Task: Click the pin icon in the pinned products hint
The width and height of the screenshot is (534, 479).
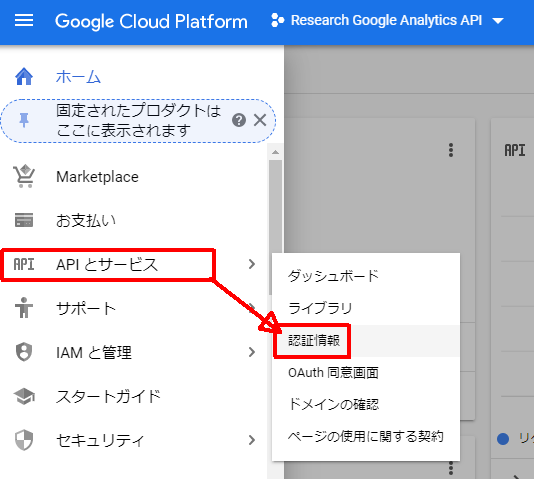Action: (x=24, y=121)
